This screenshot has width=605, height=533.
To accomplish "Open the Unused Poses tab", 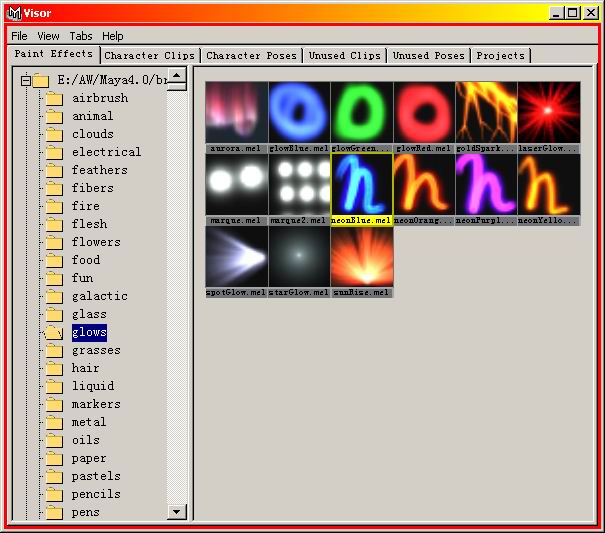I will (x=428, y=56).
